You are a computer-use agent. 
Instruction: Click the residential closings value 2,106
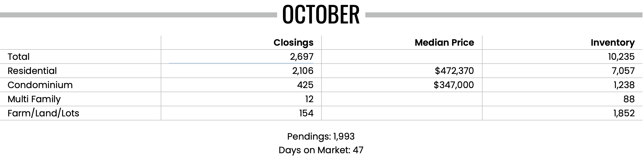pyautogui.click(x=303, y=71)
